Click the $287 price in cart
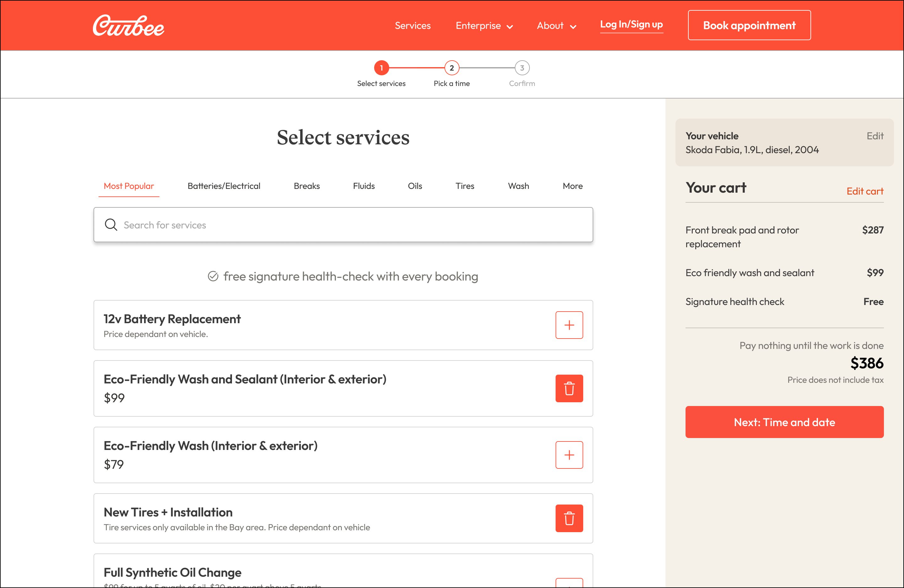 (x=873, y=230)
